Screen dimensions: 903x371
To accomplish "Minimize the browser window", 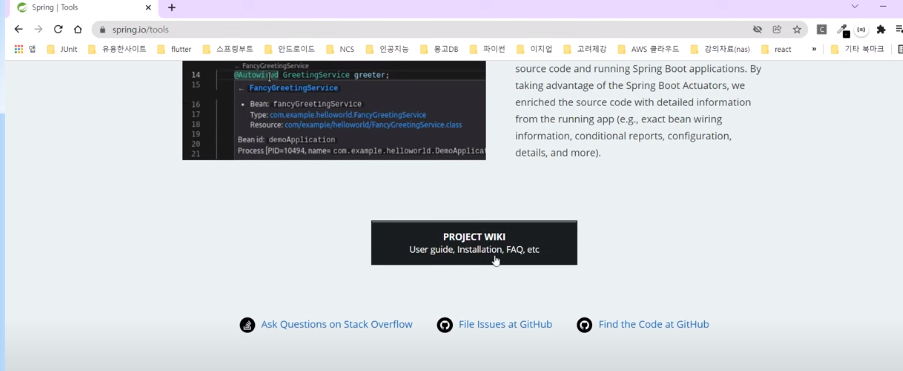I will coord(883,6).
